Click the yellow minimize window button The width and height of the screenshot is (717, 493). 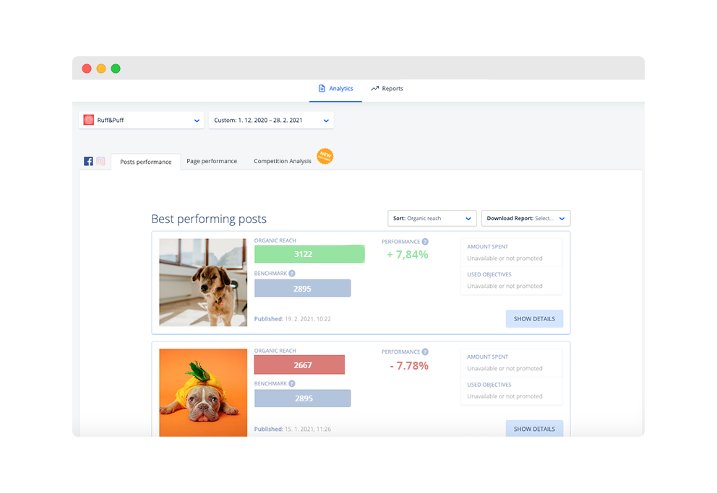tap(101, 69)
